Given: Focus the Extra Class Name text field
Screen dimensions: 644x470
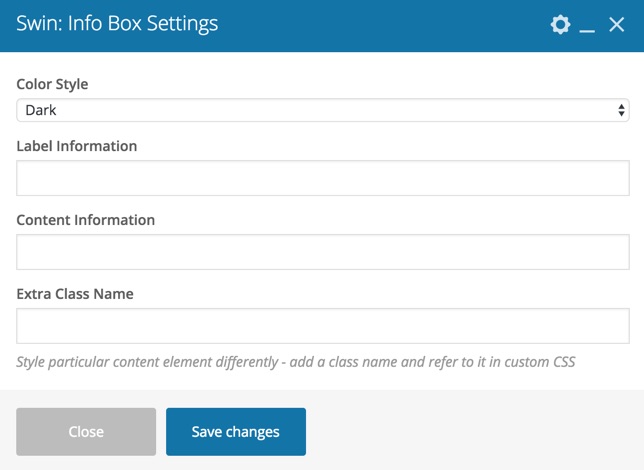Looking at the screenshot, I should [x=323, y=326].
